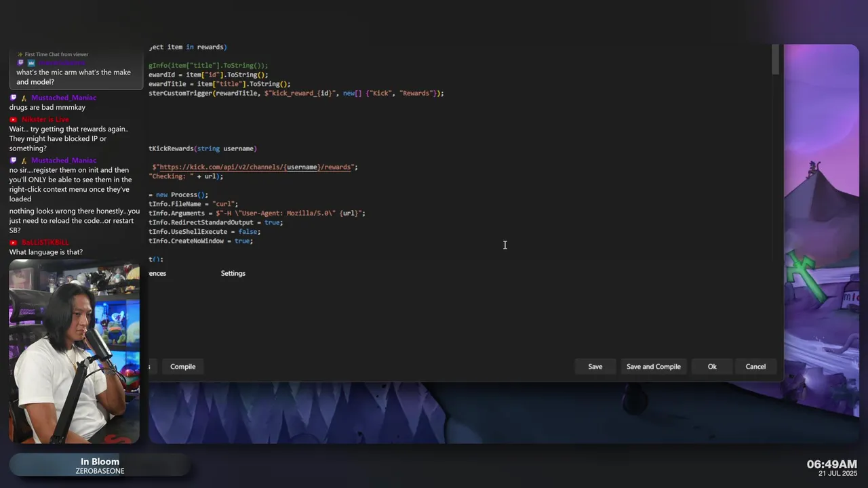Click the sparkle icon by First Time Chat
The height and width of the screenshot is (488, 868).
20,54
